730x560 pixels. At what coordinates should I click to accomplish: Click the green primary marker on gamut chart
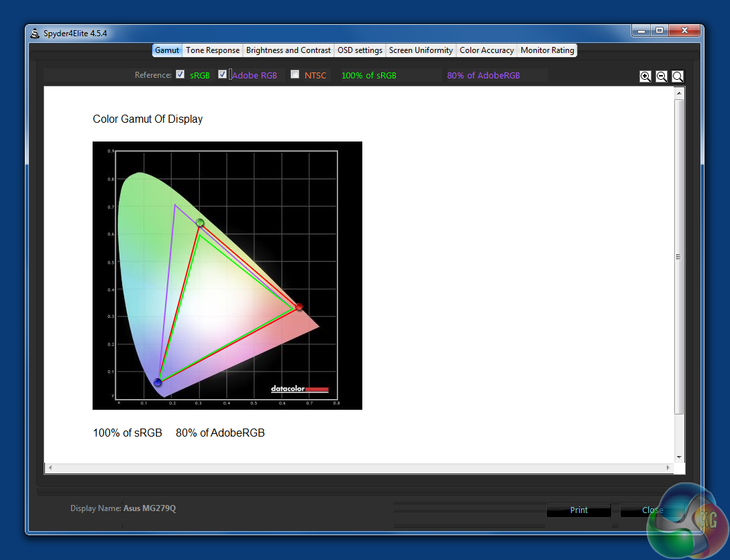pyautogui.click(x=200, y=223)
